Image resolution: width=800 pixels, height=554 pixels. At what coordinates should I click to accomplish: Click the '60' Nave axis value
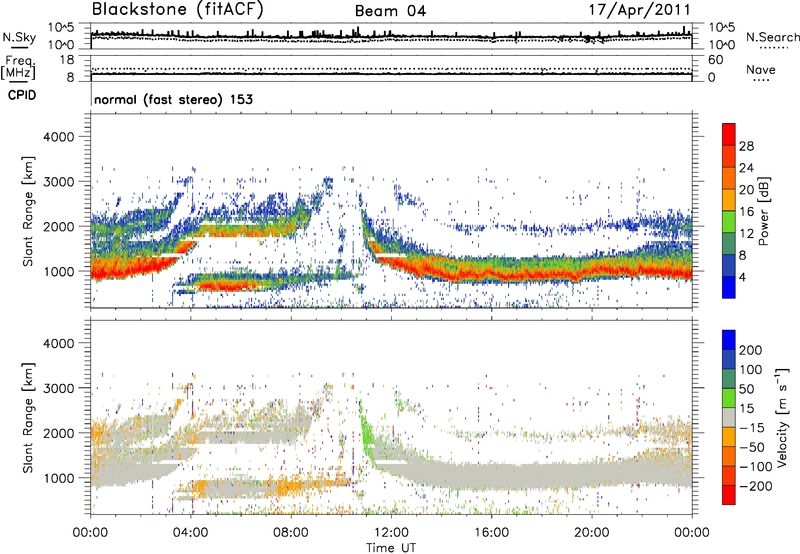715,60
